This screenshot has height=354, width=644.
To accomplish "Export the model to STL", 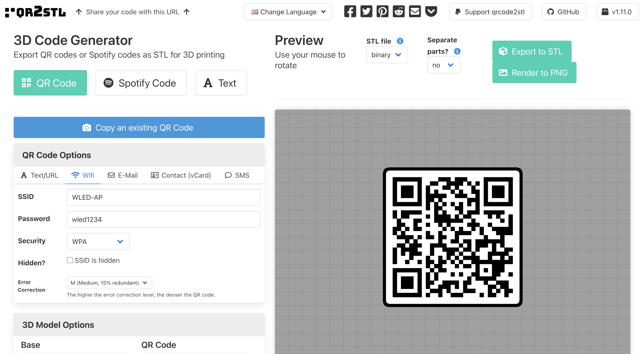I will (x=532, y=51).
